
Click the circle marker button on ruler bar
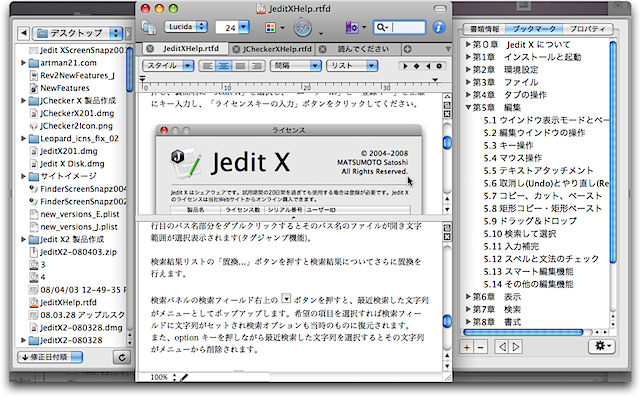pos(439,66)
